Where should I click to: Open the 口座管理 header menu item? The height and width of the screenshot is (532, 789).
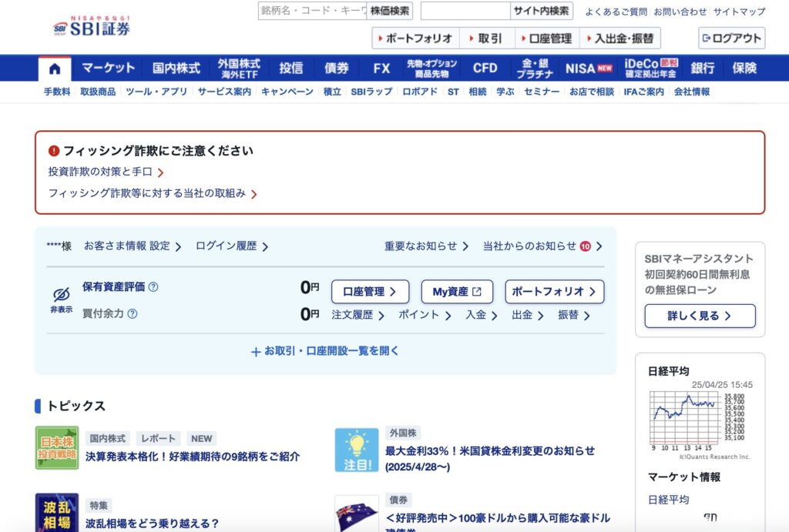coord(547,38)
